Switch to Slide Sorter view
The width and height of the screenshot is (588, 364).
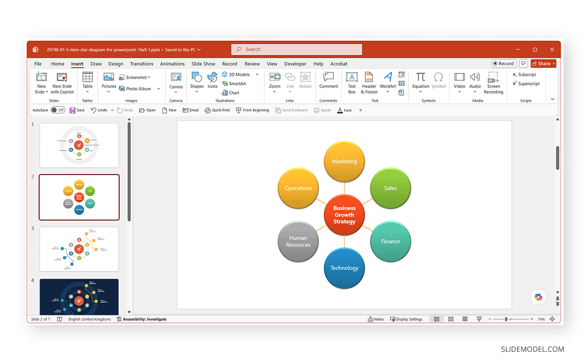pos(451,319)
